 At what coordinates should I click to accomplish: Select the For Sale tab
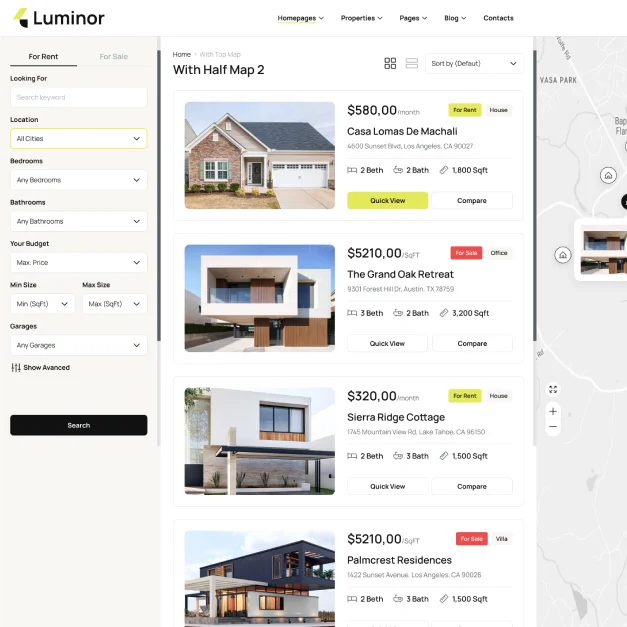pyautogui.click(x=113, y=57)
